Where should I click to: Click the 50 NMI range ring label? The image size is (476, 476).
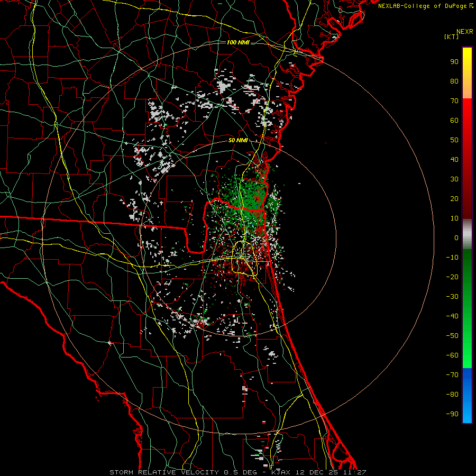pyautogui.click(x=238, y=140)
